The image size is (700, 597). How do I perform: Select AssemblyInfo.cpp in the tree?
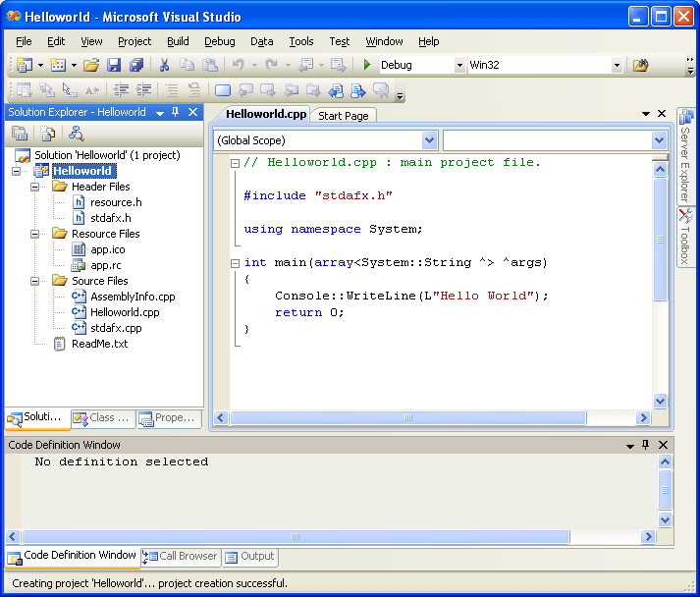(x=133, y=297)
